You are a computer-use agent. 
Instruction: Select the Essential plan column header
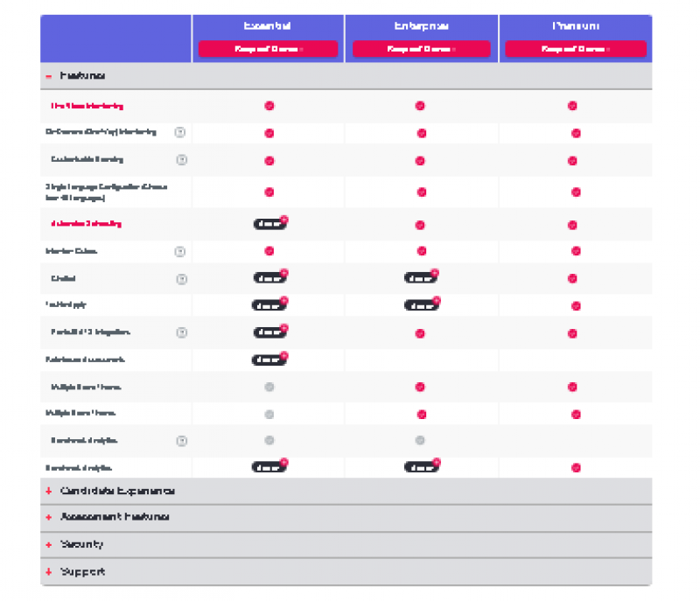click(269, 25)
